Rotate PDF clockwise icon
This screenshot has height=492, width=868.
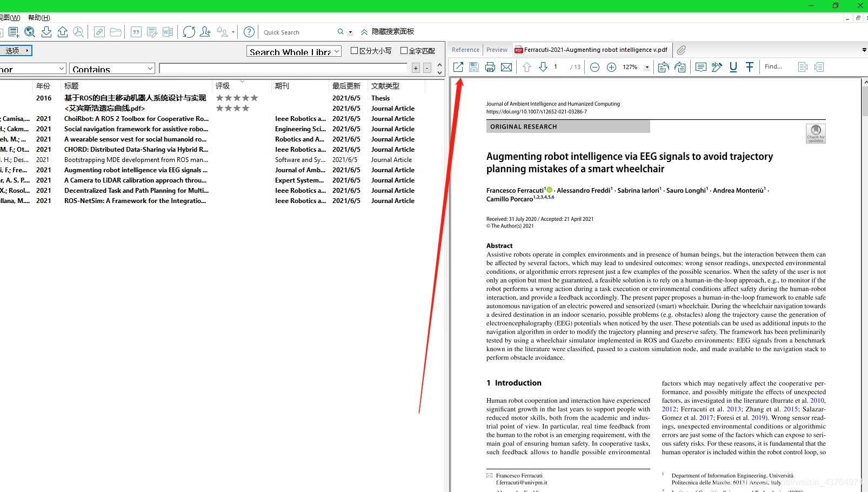tap(680, 67)
